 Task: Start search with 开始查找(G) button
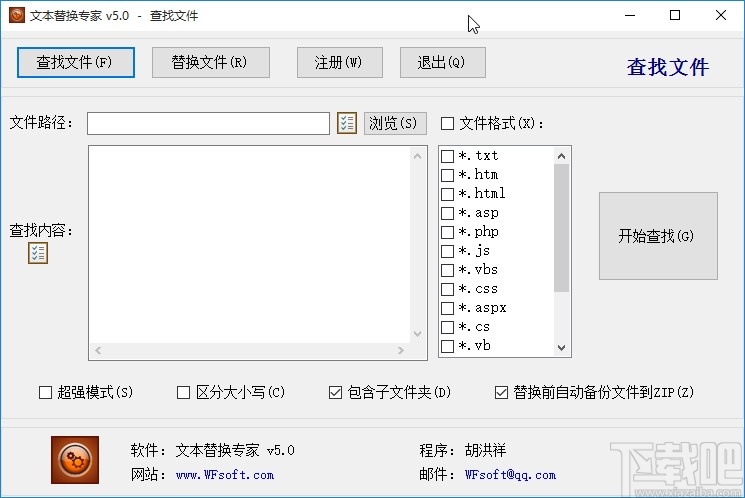coord(658,236)
